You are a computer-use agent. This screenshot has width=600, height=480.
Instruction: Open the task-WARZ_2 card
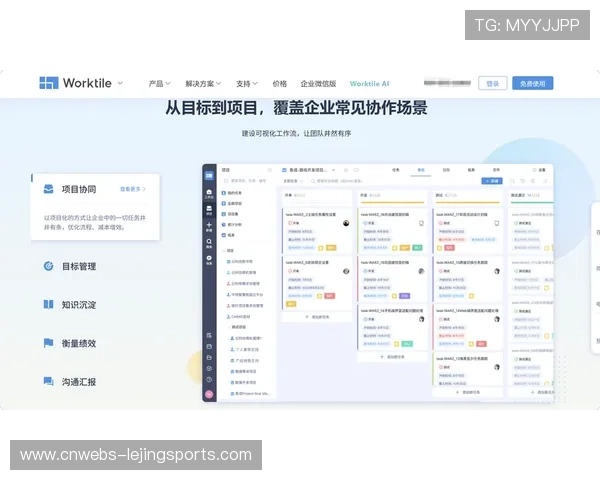[317, 231]
